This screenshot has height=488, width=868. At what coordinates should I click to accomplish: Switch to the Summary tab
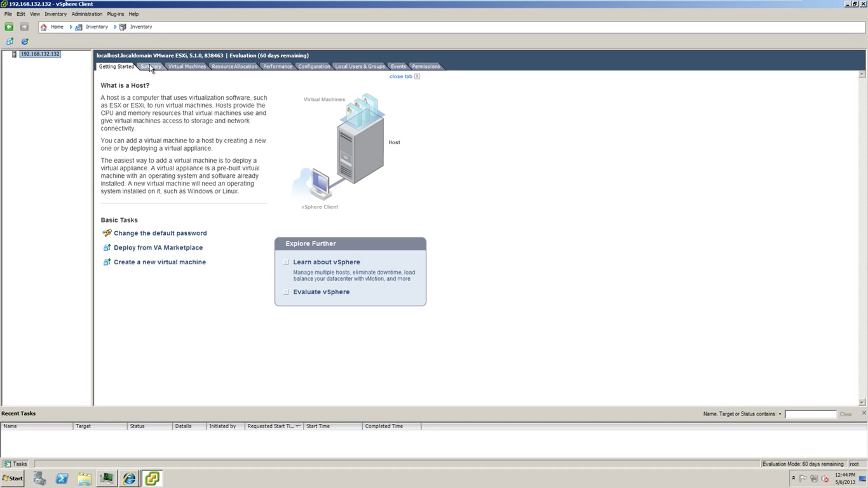tap(151, 66)
